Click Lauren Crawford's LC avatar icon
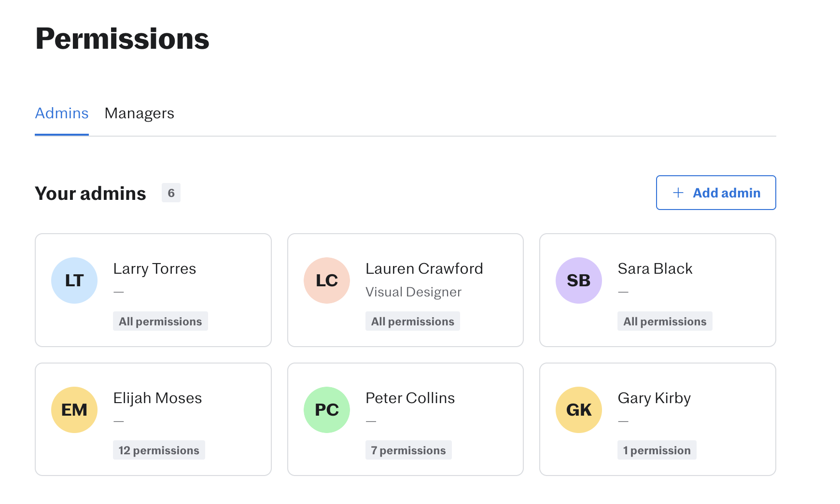840x504 pixels. click(327, 280)
